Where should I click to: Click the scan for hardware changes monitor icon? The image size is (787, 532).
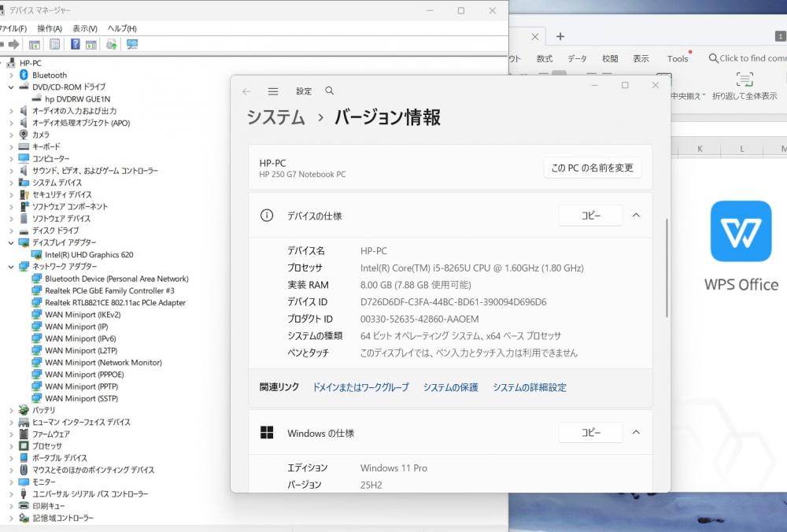(x=131, y=44)
